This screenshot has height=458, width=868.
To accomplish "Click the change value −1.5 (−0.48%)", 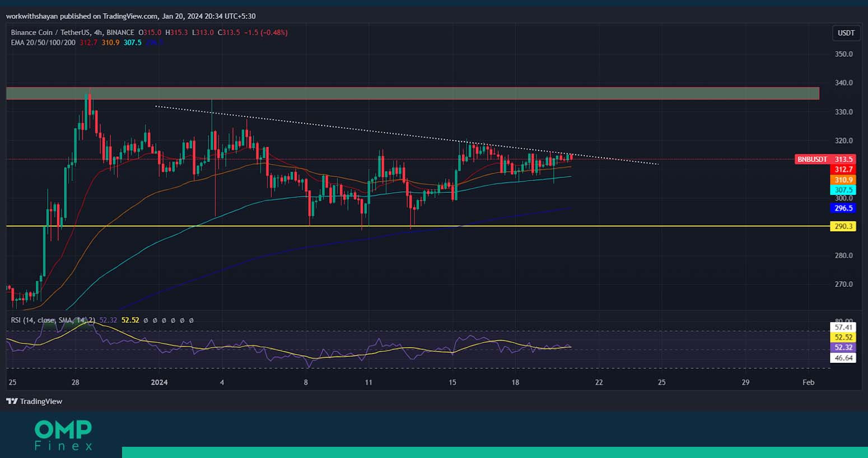I will click(266, 32).
